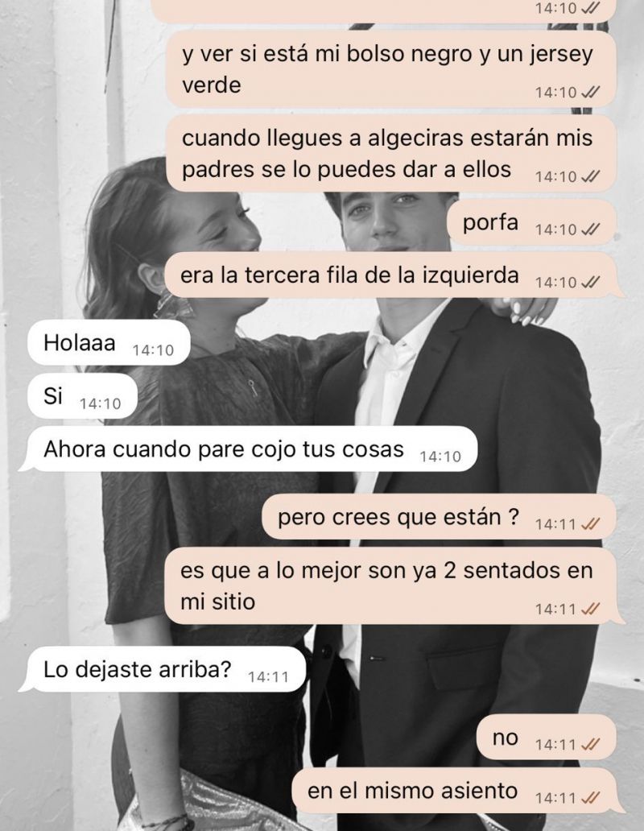Tap the 'Lo dejaste arriba?' message bubble
The height and width of the screenshot is (831, 644).
click(x=163, y=669)
